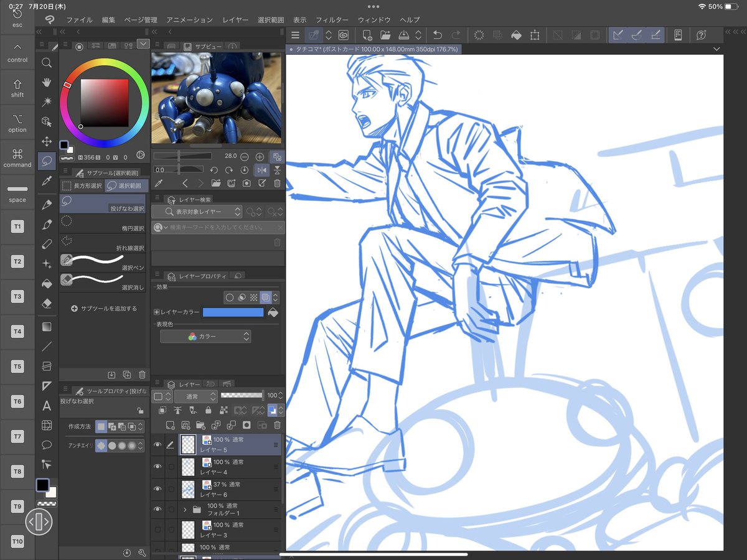
Task: Open the 編集 menu
Action: pyautogui.click(x=109, y=20)
